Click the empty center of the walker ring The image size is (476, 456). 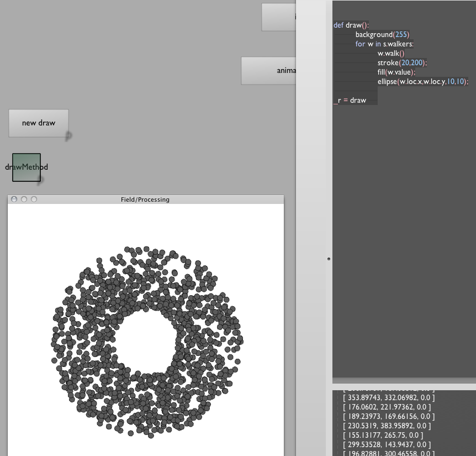click(147, 341)
